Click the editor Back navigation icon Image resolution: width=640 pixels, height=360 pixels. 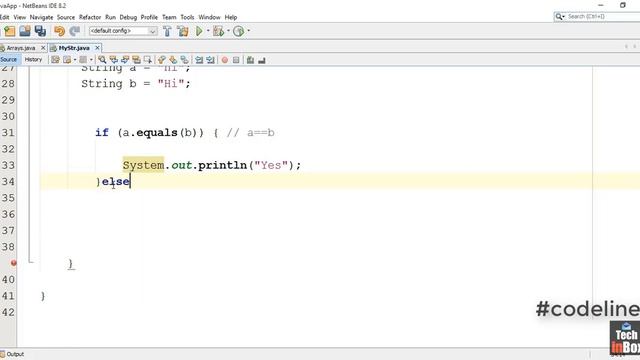67,60
